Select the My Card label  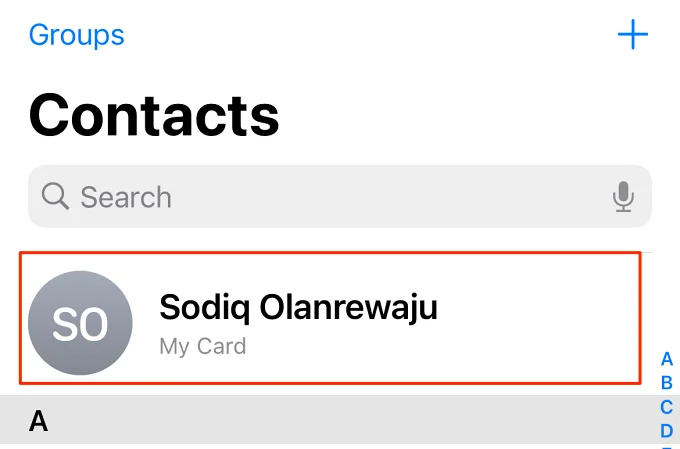[203, 346]
